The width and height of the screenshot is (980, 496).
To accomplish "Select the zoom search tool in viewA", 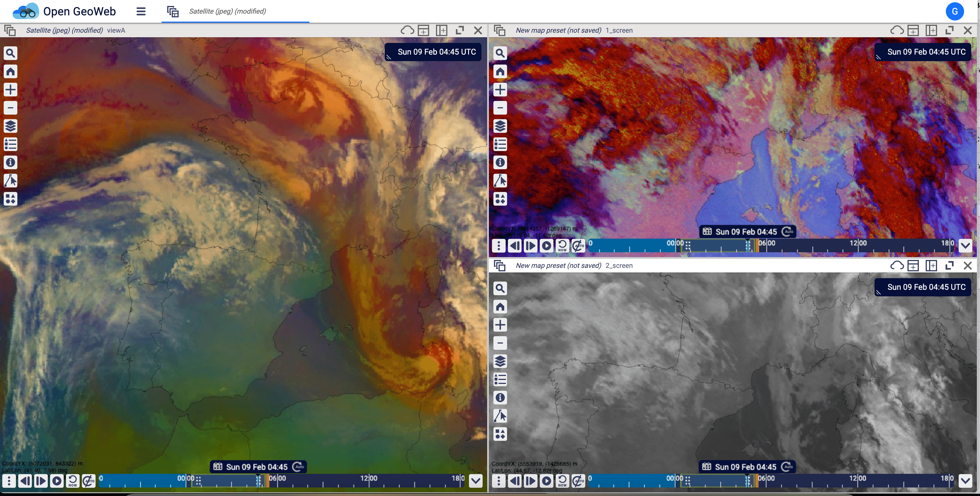I will point(10,53).
